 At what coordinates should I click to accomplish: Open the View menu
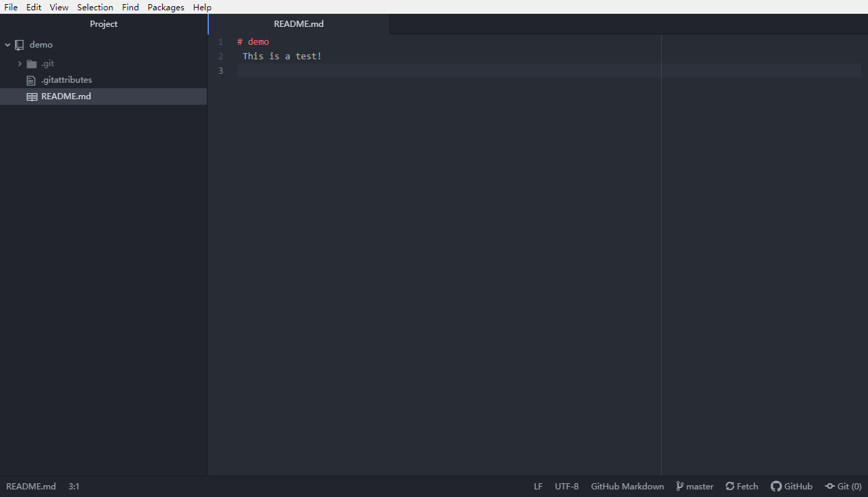click(59, 7)
